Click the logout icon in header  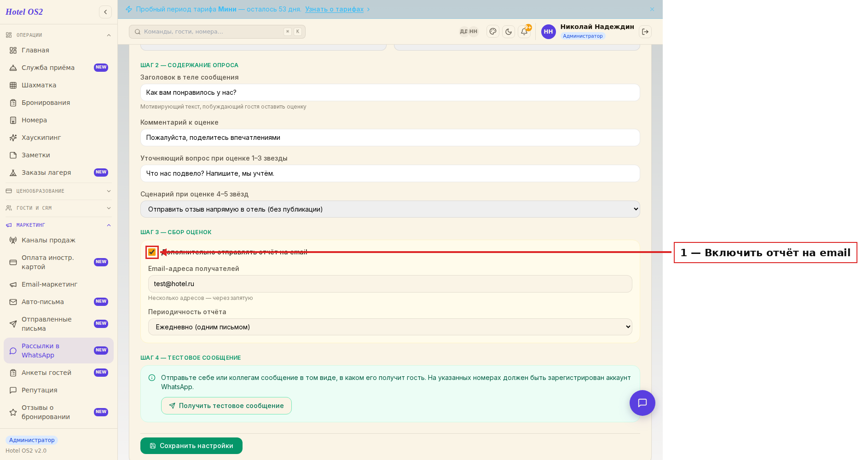tap(645, 32)
